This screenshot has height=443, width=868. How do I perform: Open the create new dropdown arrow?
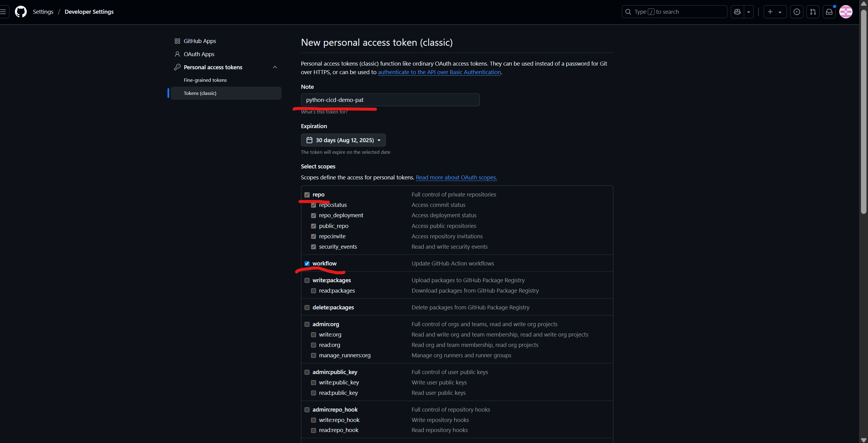point(780,12)
